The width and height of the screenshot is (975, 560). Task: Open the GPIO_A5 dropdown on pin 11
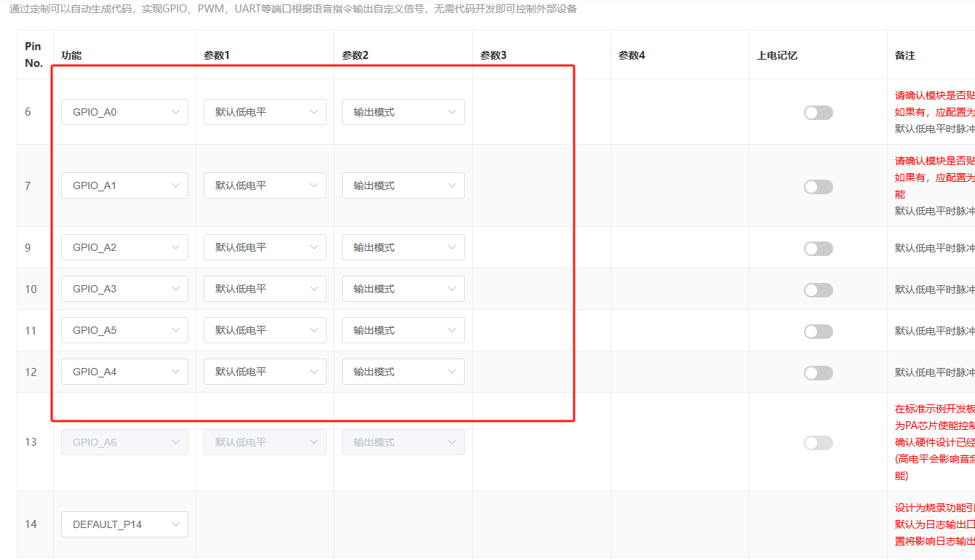coord(124,329)
